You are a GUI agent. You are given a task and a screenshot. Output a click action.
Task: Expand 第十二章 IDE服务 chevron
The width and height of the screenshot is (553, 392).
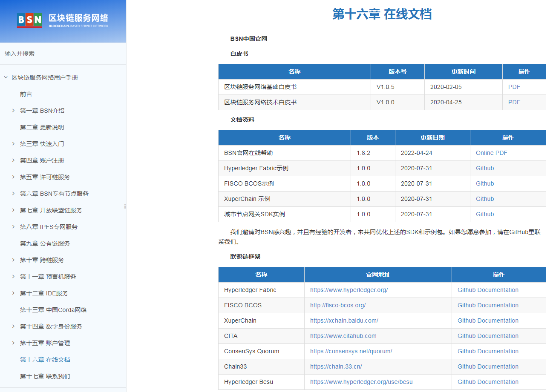[14, 293]
